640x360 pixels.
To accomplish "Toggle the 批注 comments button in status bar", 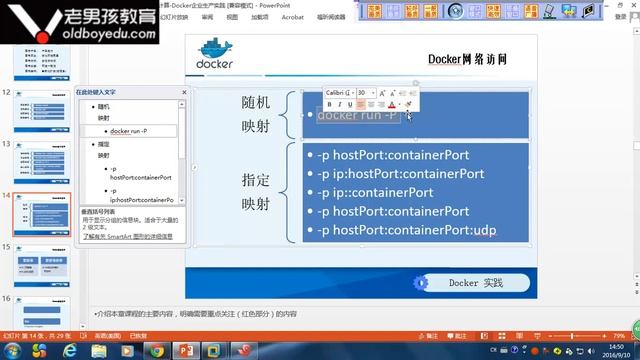I will [x=457, y=336].
